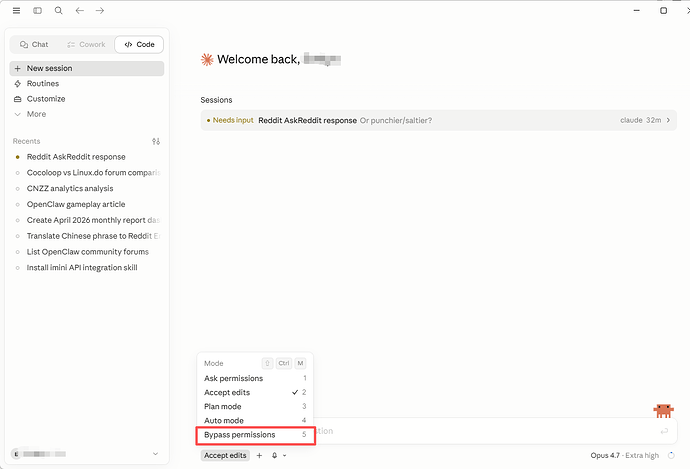690x469 pixels.
Task: Open the 'Needs input' Reddit session row
Action: [x=438, y=120]
